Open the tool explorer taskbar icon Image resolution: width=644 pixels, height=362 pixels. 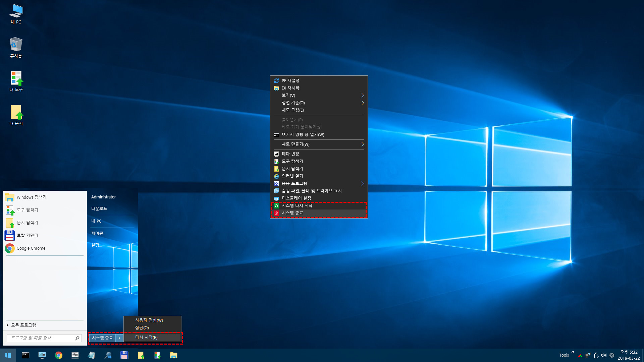click(157, 355)
